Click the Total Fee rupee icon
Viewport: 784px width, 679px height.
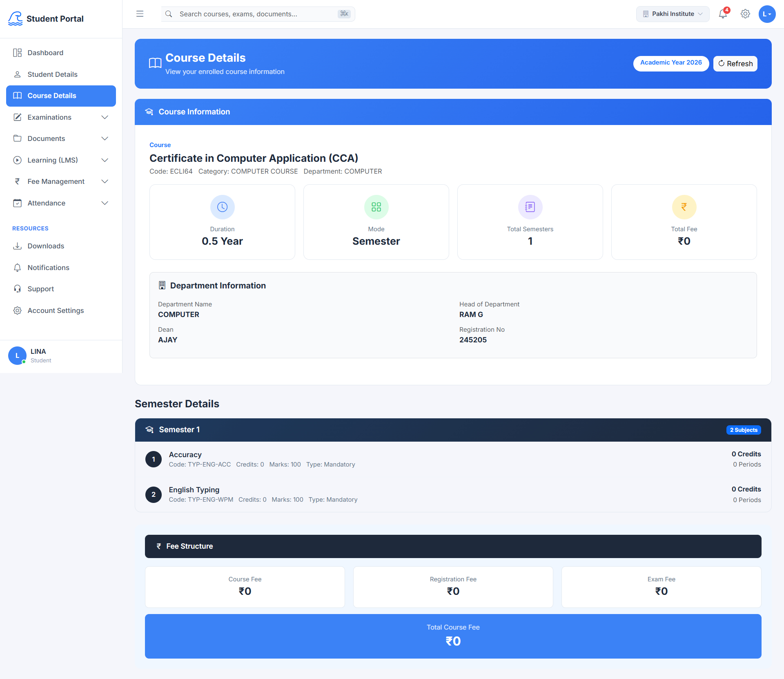[684, 207]
